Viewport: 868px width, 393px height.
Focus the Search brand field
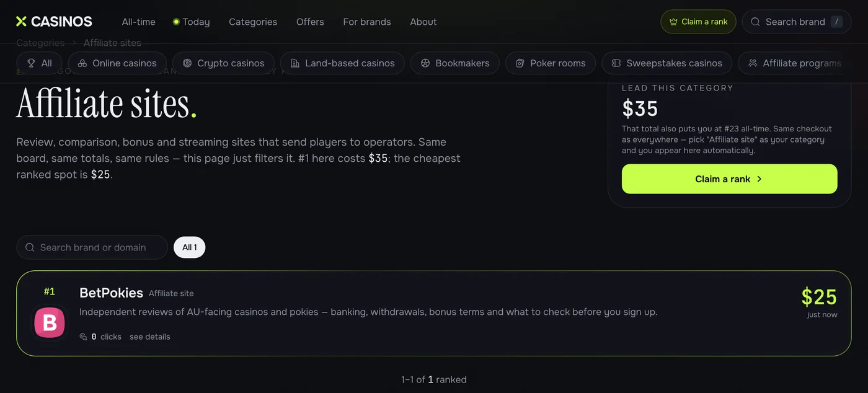797,22
